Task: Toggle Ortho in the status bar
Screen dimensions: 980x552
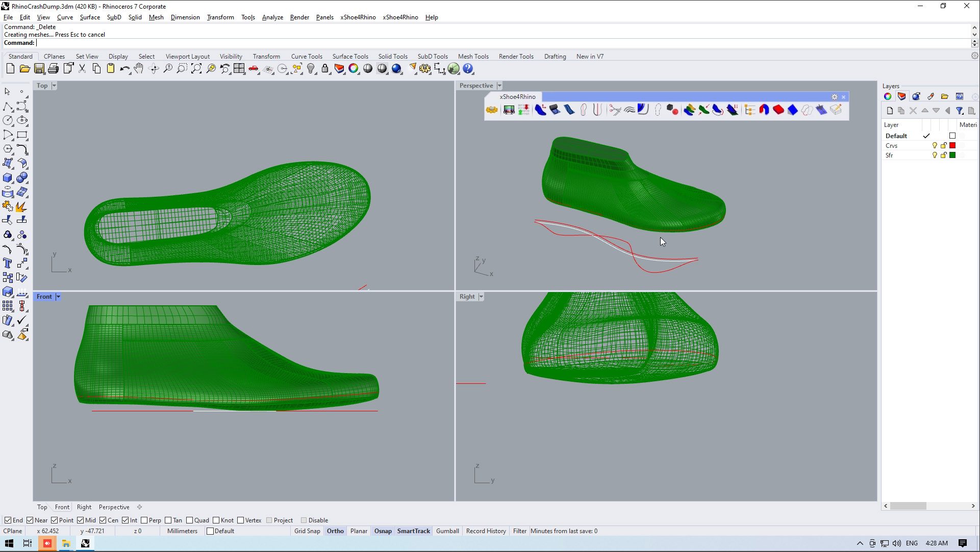Action: (x=335, y=531)
